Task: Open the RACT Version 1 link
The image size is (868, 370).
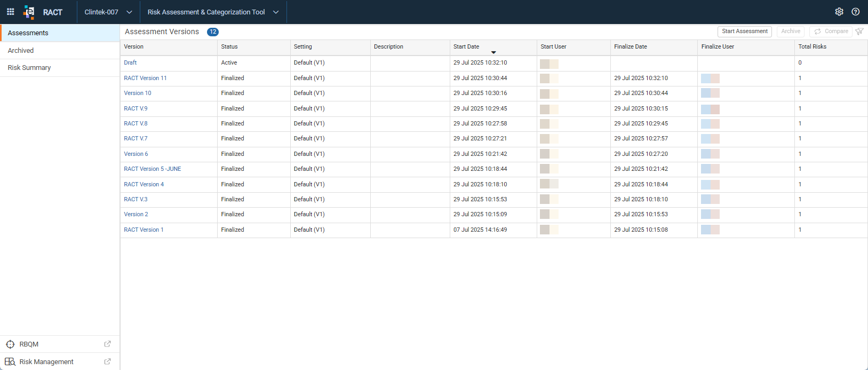Action: coord(144,230)
